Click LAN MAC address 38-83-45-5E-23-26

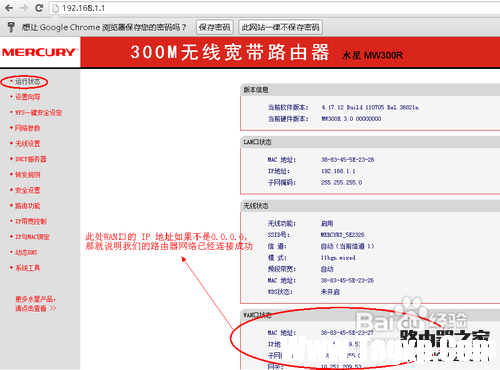pos(348,160)
